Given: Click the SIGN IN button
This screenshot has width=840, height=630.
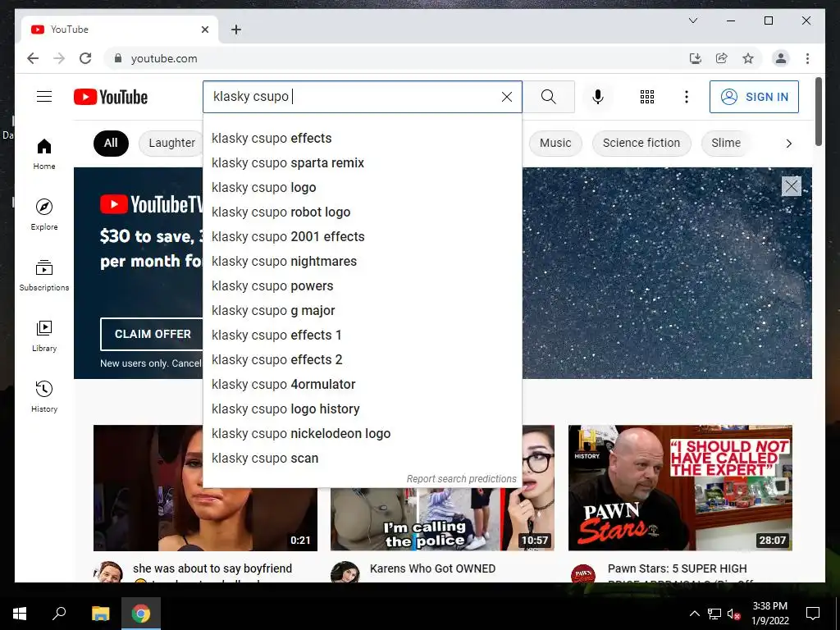Looking at the screenshot, I should tap(754, 97).
